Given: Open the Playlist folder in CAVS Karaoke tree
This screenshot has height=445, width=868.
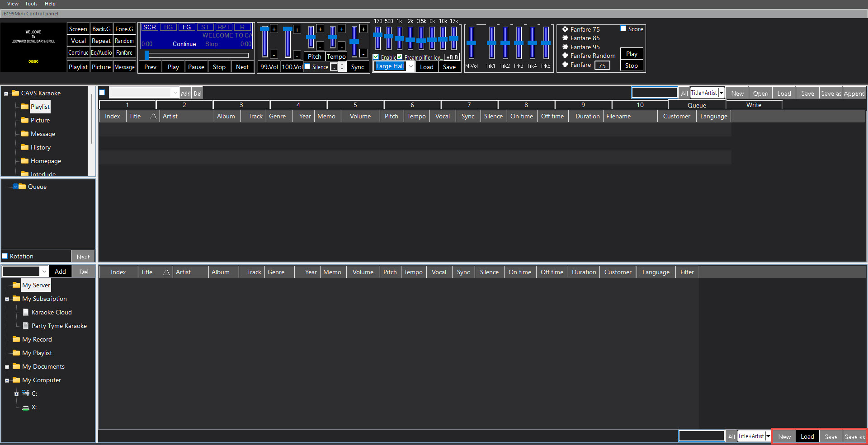Looking at the screenshot, I should click(x=40, y=107).
